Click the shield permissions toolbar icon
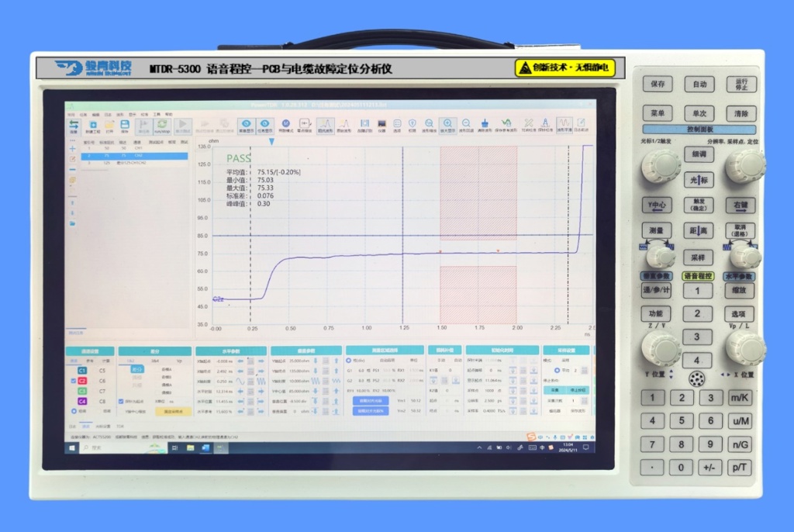The image size is (794, 532). tap(413, 125)
